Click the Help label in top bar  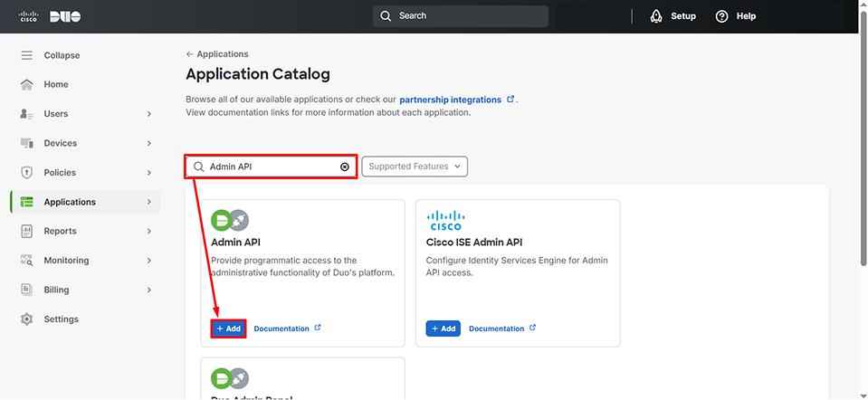[x=746, y=16]
